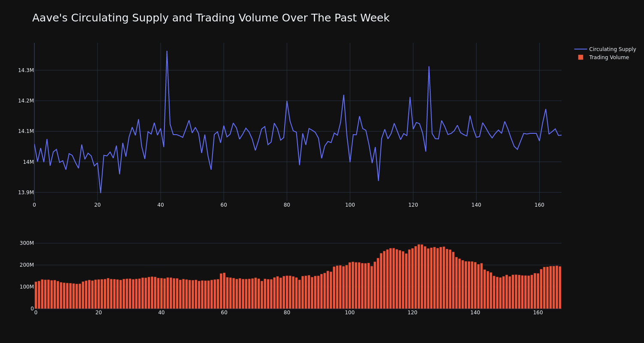This screenshot has width=644, height=343.
Task: Click x-axis label 40 of supply chart
Action: pos(161,205)
